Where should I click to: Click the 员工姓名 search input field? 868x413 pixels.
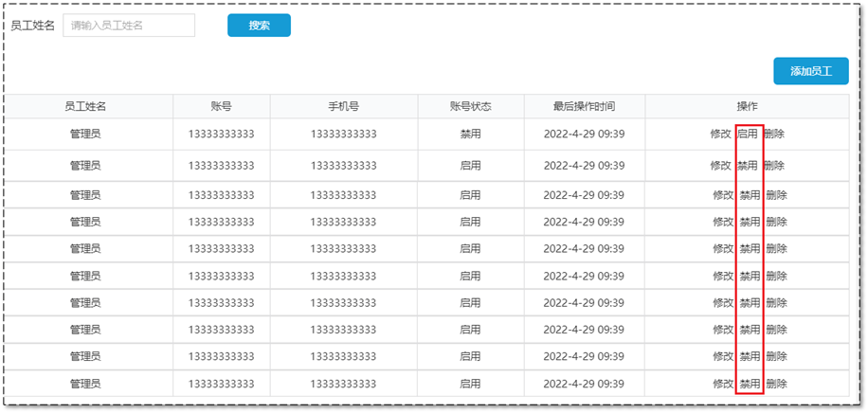coord(129,26)
